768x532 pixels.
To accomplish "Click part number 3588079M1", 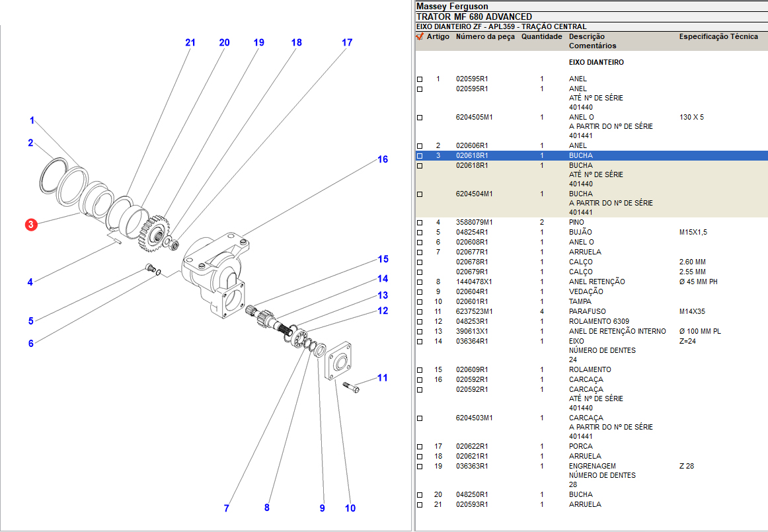I will 474,223.
